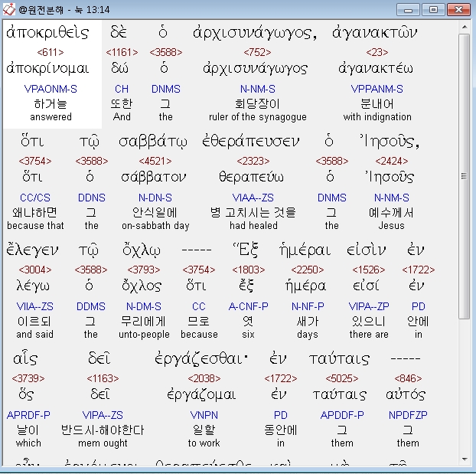Click parsing code VIAA--ZS

253,198
